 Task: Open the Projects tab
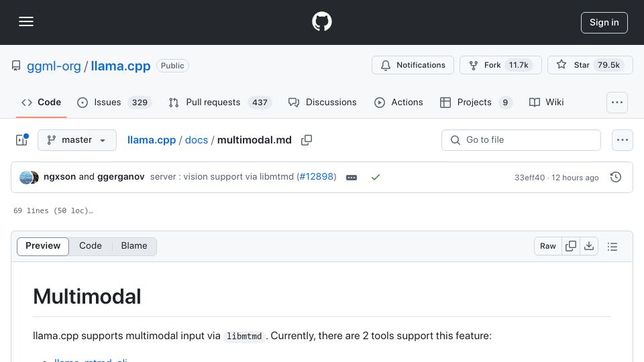coord(476,102)
